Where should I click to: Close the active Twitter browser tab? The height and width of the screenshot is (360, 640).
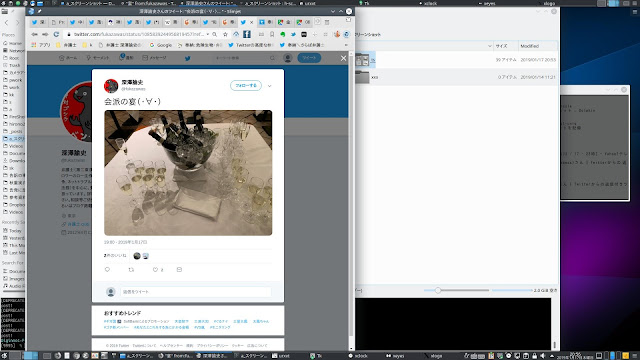click(251, 22)
